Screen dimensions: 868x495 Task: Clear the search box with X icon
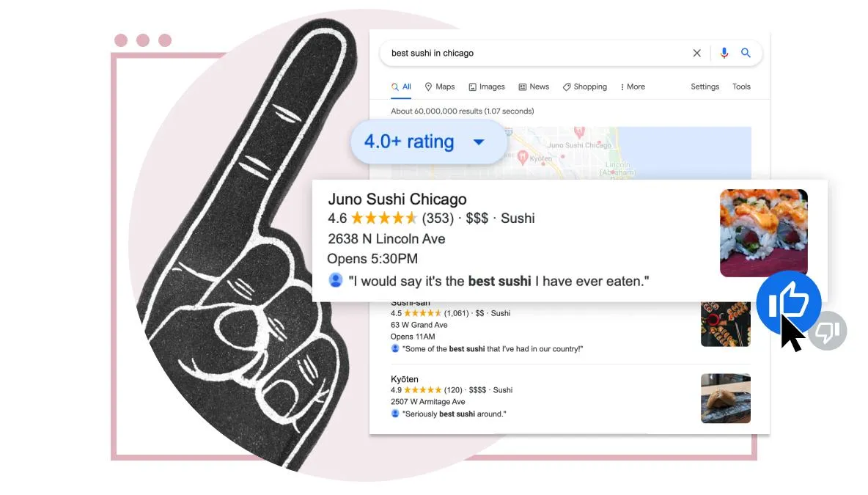click(697, 53)
